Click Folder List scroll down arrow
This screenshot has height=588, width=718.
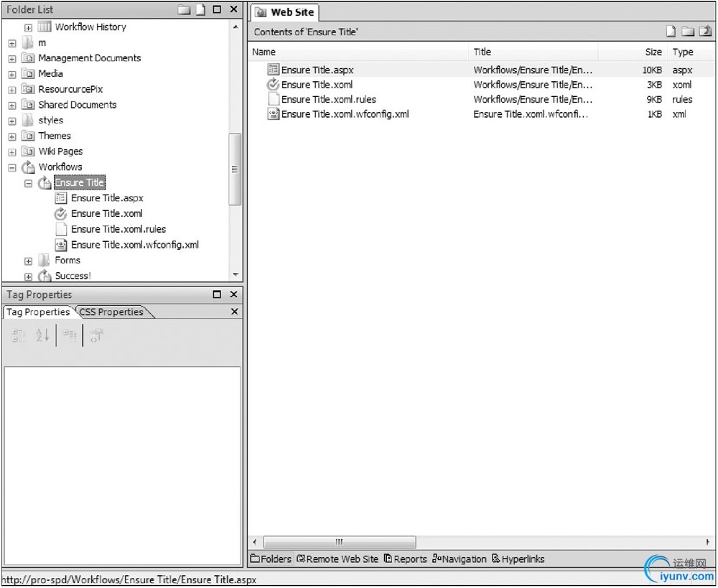pyautogui.click(x=236, y=275)
